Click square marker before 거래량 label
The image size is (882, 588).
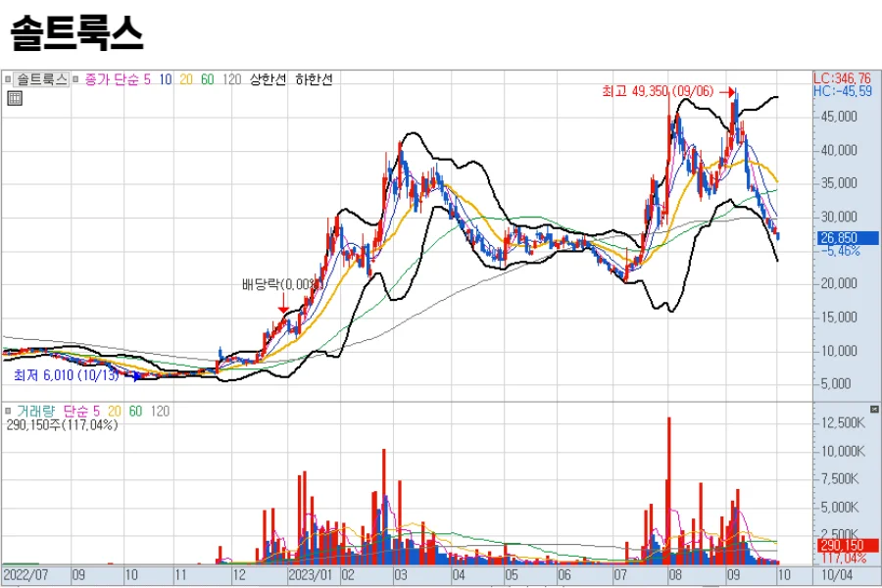(8, 412)
